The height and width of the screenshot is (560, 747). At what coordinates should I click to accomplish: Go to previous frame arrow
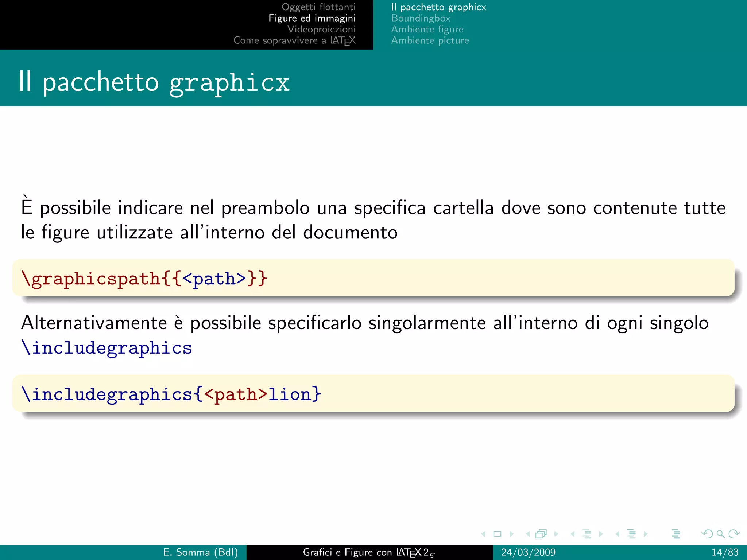[x=528, y=534]
